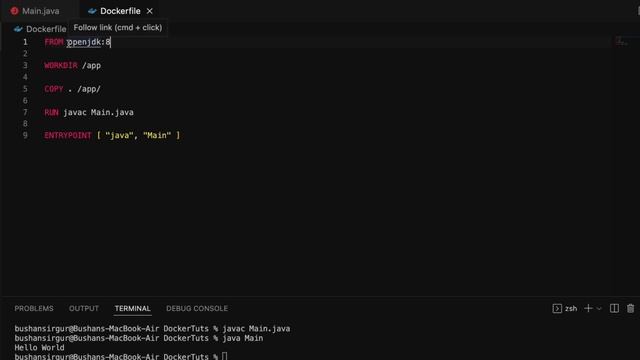Click the red Java icon on the Main.java tab

coord(15,11)
